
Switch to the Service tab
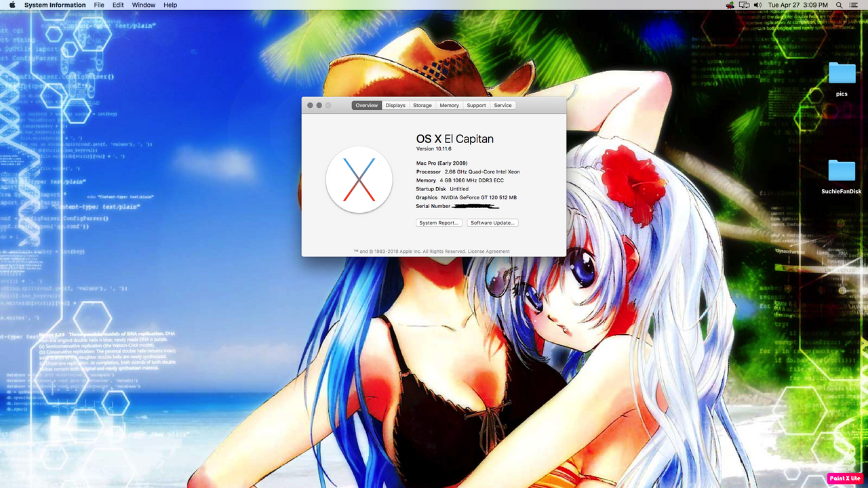[503, 105]
